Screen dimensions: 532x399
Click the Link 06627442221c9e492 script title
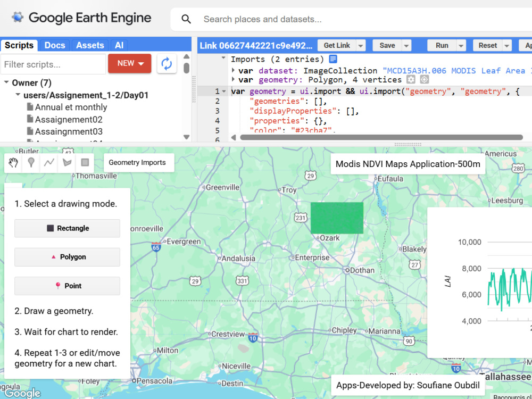256,45
